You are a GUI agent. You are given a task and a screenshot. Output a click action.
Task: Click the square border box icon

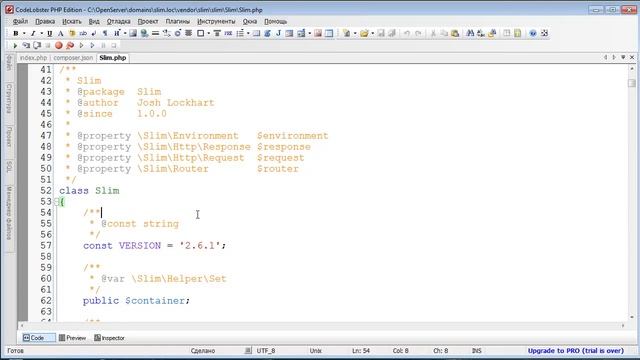(x=200, y=33)
